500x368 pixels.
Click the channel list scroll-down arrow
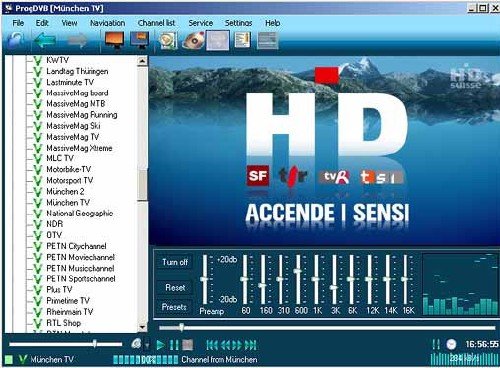(x=142, y=327)
